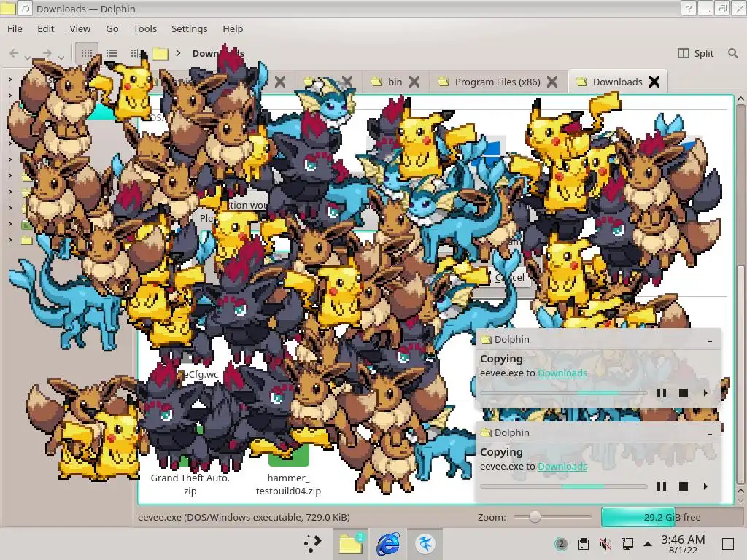
Task: Switch to Compact view mode
Action: click(136, 53)
